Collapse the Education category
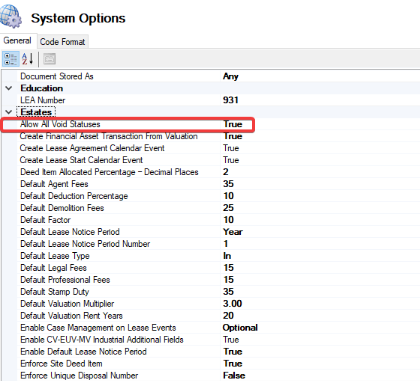 [x=9, y=88]
